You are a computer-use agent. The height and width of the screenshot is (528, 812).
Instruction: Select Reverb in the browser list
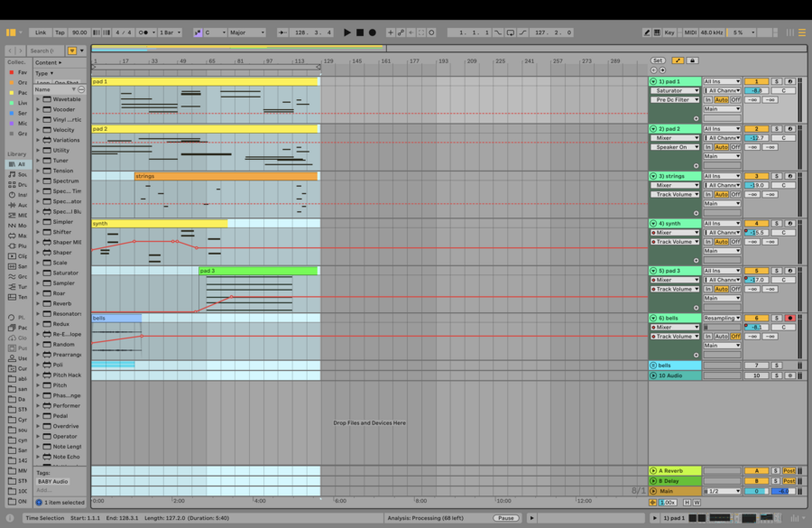[61, 303]
